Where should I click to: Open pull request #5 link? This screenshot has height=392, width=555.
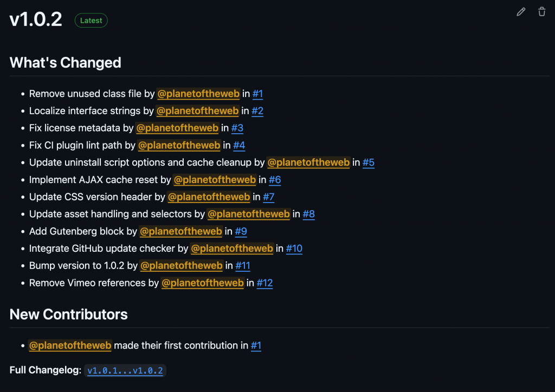coord(369,162)
